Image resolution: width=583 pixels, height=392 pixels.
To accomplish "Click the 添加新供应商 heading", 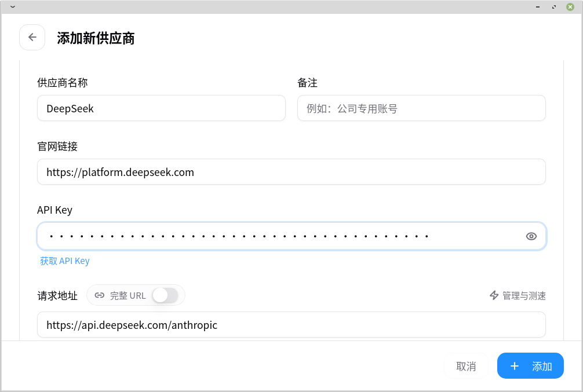I will point(96,38).
